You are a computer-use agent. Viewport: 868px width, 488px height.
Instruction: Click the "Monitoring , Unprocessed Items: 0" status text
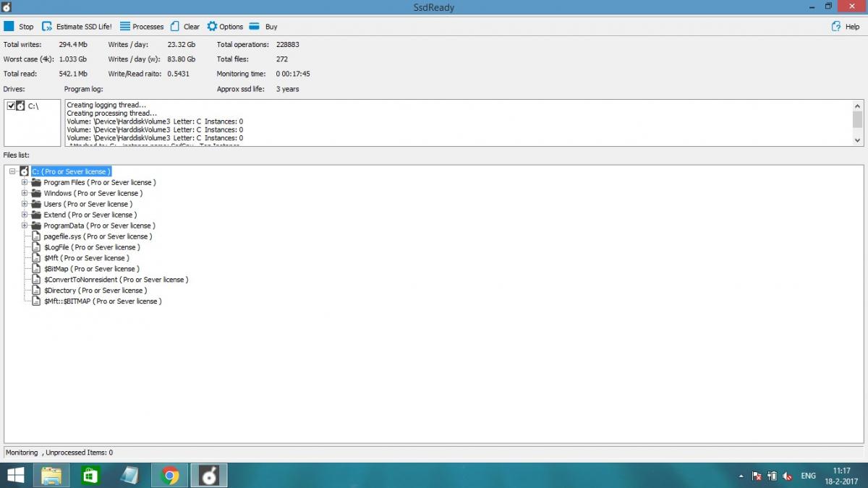59,453
